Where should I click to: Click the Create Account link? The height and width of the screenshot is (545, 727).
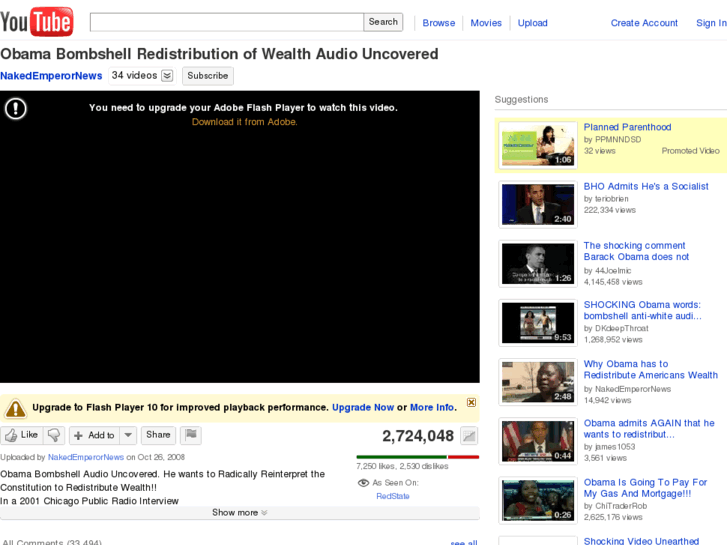pyautogui.click(x=644, y=23)
